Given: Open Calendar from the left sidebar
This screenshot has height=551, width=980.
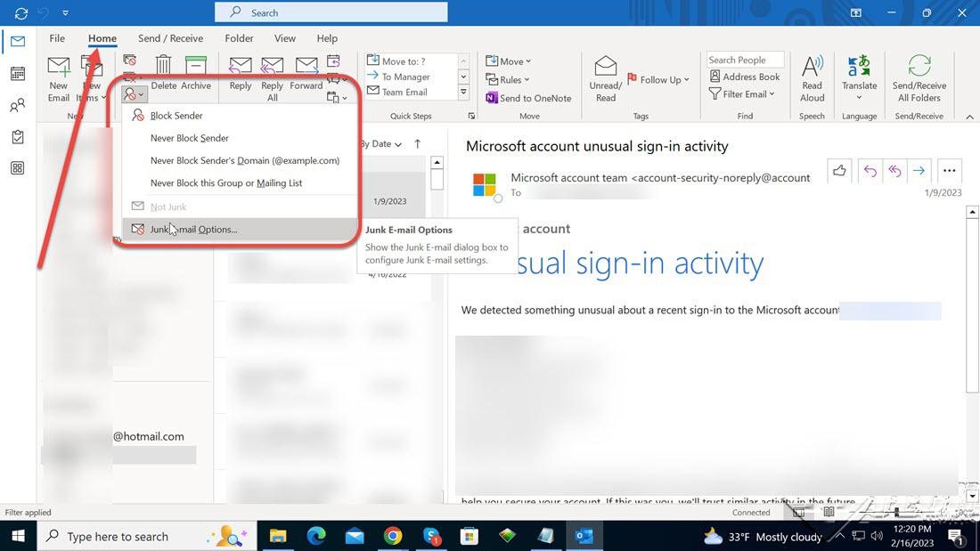Looking at the screenshot, I should 17,74.
